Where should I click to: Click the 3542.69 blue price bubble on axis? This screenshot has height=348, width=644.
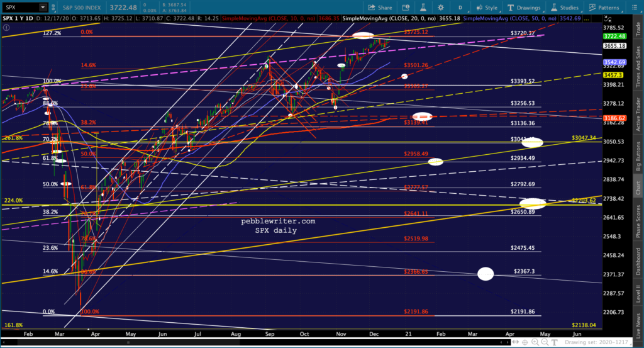pos(614,62)
